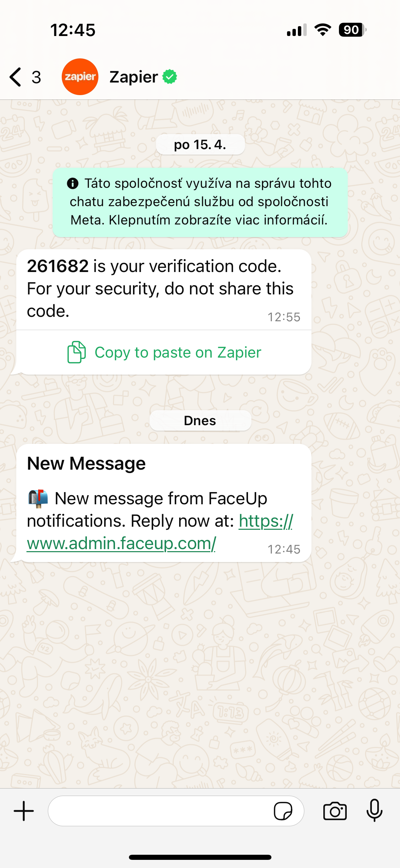The width and height of the screenshot is (400, 868).
Task: Tap the copy document icon
Action: point(76,352)
